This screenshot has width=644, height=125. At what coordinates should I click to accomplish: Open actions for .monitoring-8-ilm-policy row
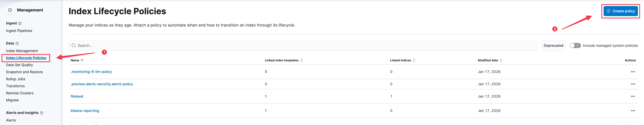[x=633, y=72]
